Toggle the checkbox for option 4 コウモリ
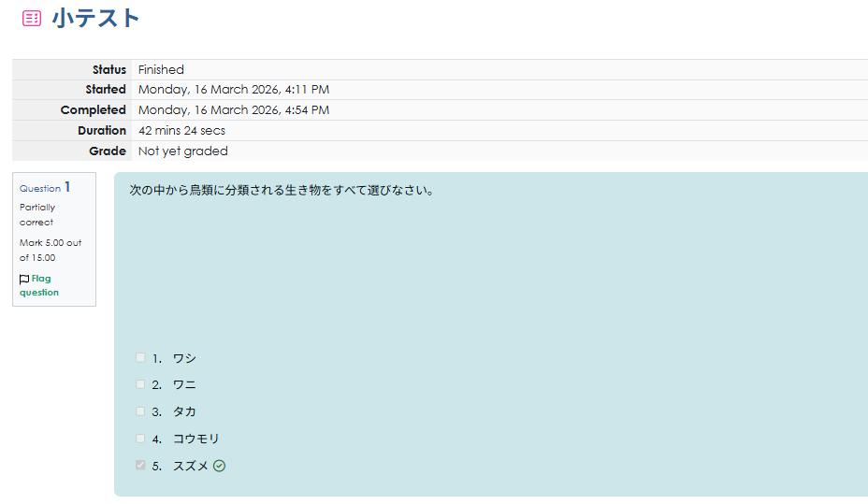This screenshot has height=504, width=868. tap(140, 439)
